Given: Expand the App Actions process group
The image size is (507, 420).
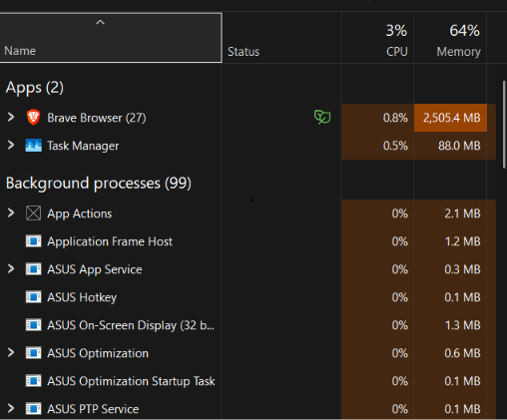Looking at the screenshot, I should coord(11,212).
